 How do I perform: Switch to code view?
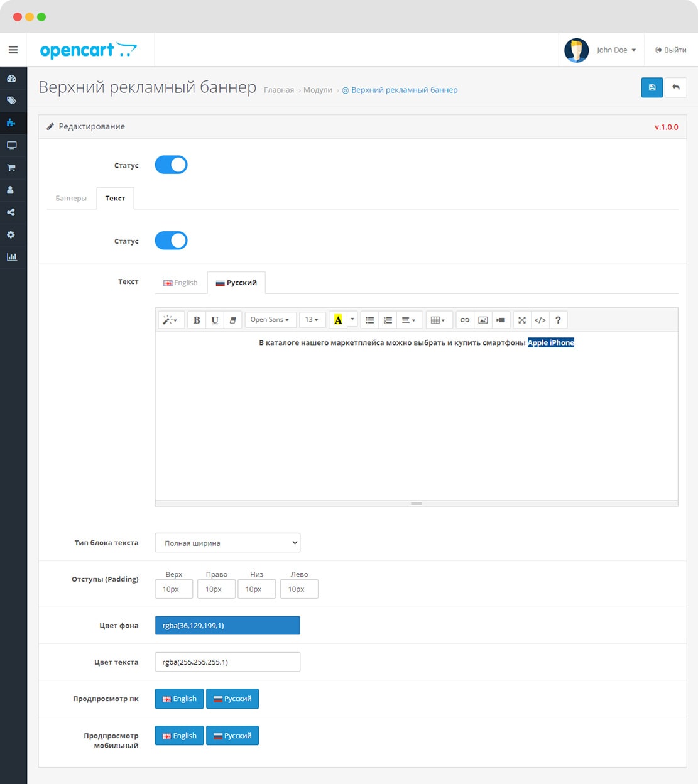[x=540, y=320]
